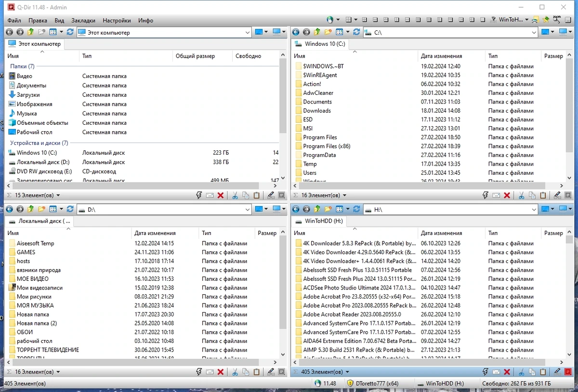This screenshot has width=578, height=392.
Task: Copy selection in the D:\ pane
Action: pos(246,372)
